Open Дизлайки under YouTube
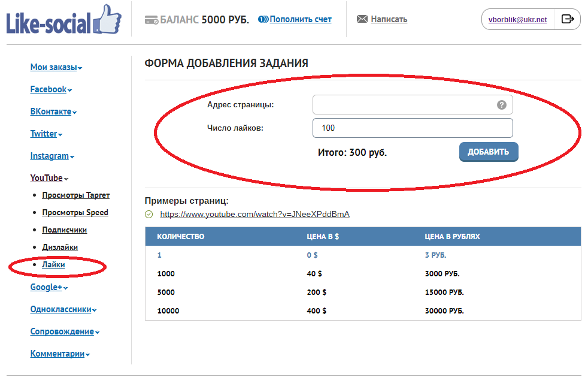Image resolution: width=588 pixels, height=377 pixels. [x=60, y=247]
